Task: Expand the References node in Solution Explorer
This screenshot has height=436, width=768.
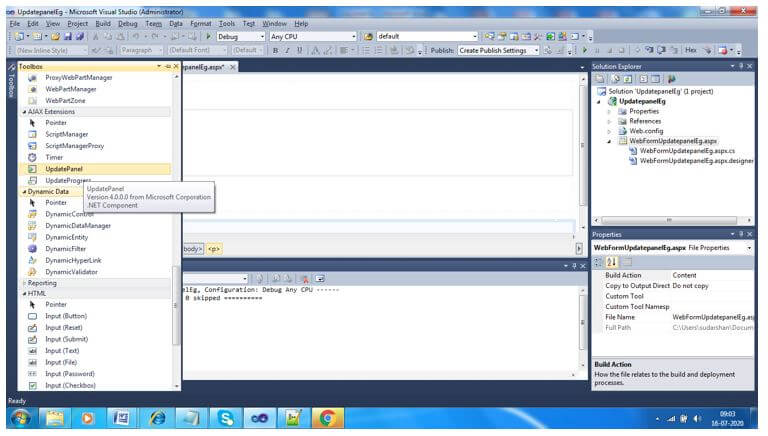Action: click(609, 121)
